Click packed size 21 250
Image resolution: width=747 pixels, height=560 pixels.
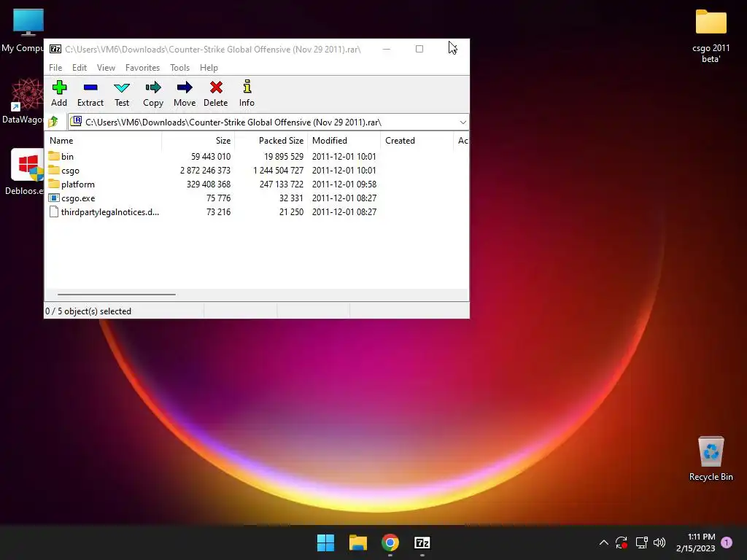tap(291, 212)
